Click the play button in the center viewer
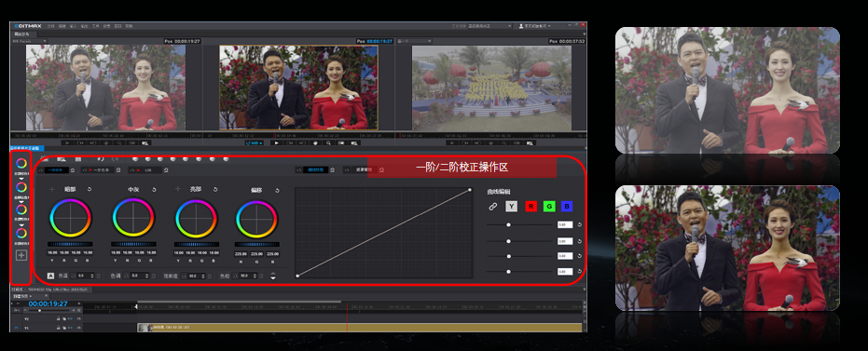 point(277,142)
